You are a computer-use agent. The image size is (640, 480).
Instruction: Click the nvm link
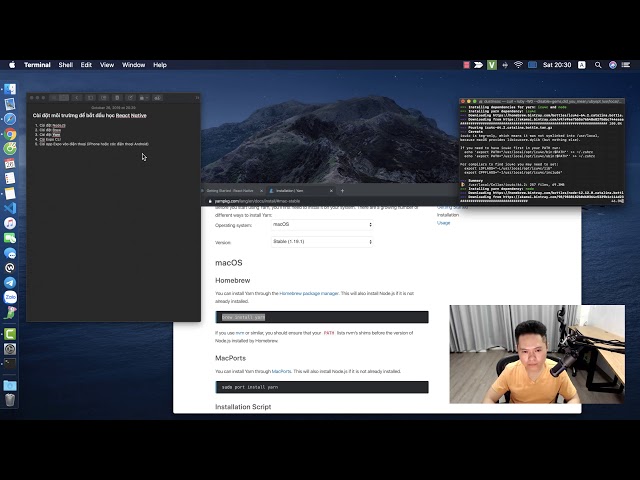pyautogui.click(x=240, y=333)
